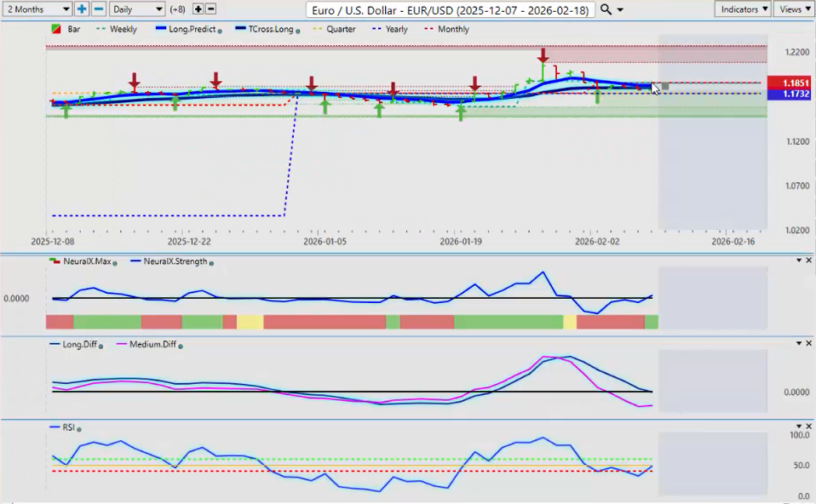
Task: Click the black plus forecast bars button
Action: [x=198, y=9]
